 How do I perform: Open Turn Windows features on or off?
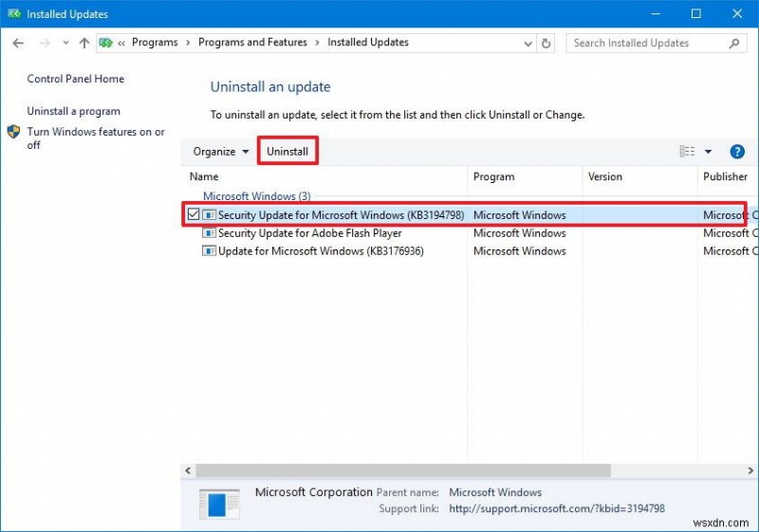coord(96,138)
